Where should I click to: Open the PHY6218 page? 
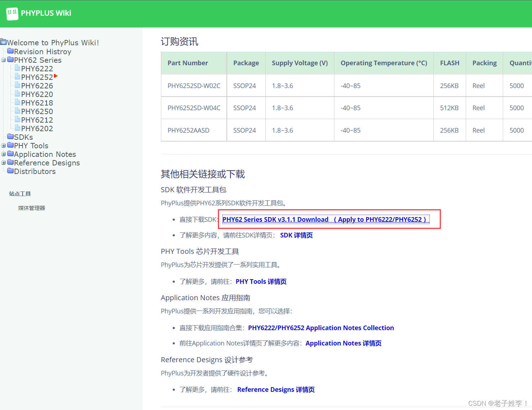point(37,103)
